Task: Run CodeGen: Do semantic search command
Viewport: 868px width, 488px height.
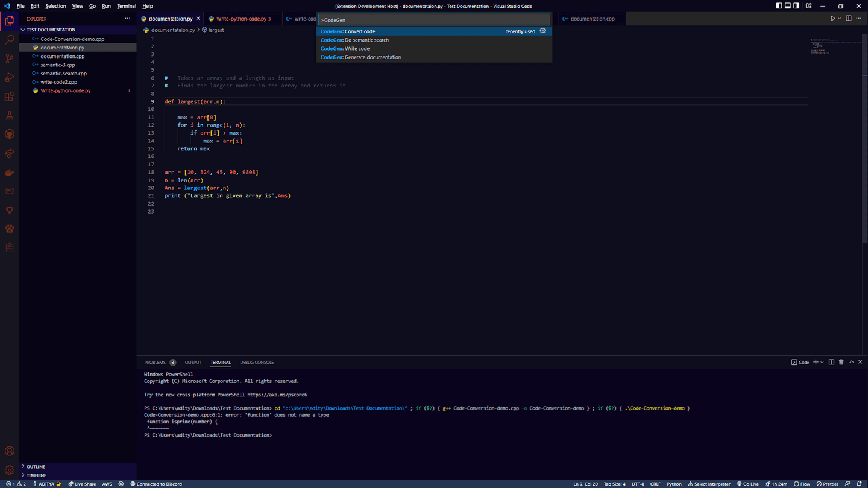Action: click(x=434, y=40)
